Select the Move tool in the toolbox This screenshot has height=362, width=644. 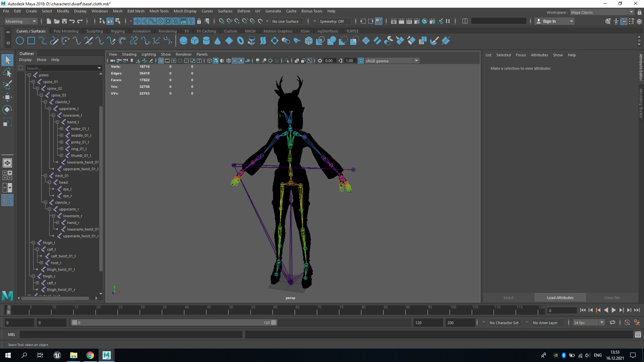point(7,97)
